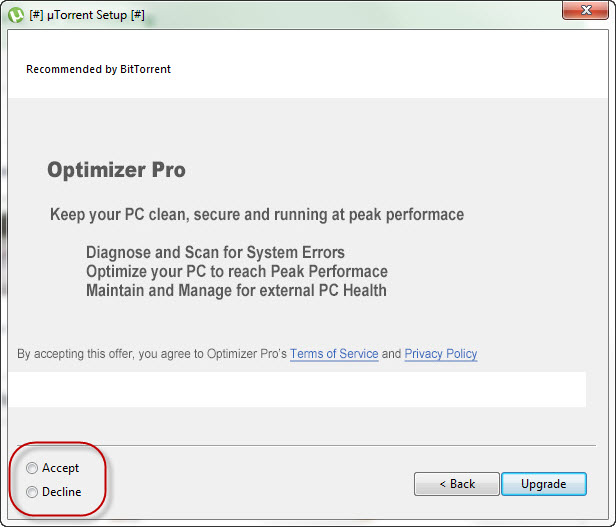
Task: Click the Upgrade button
Action: pyautogui.click(x=544, y=484)
